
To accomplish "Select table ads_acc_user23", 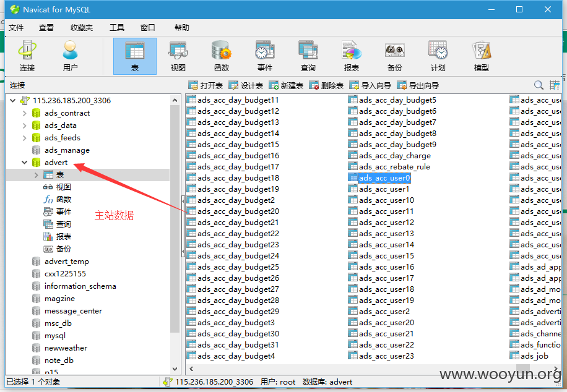I will (x=386, y=356).
